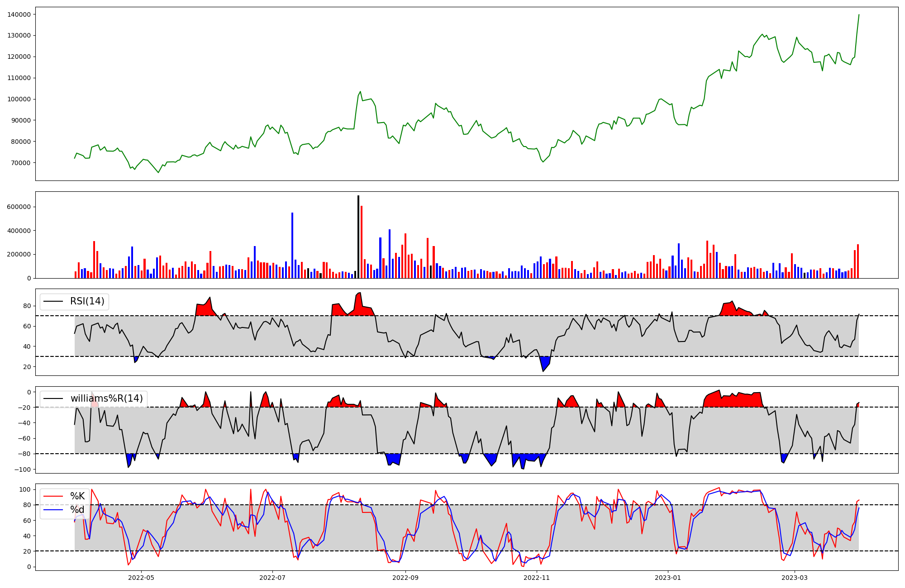
Task: Click the blue %d legend line sample
Action: tap(52, 510)
